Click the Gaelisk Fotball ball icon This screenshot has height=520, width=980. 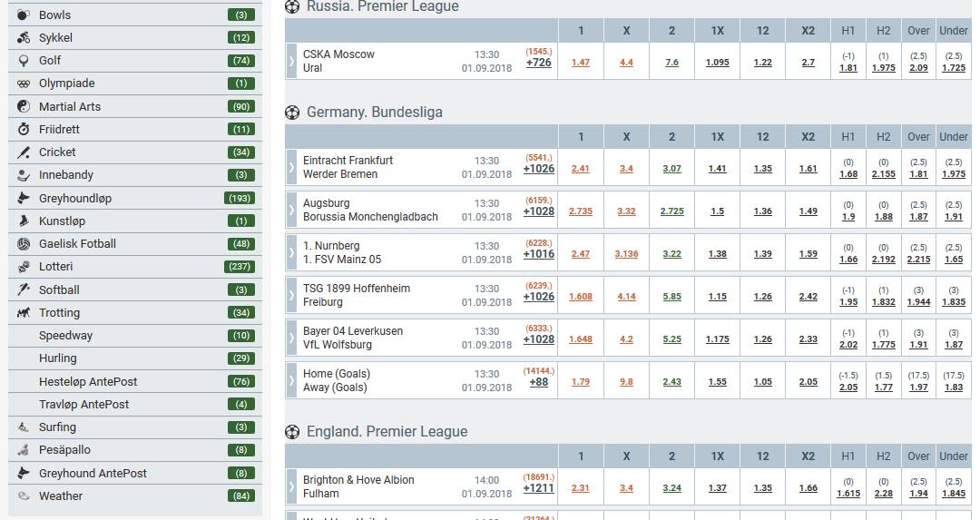24,244
